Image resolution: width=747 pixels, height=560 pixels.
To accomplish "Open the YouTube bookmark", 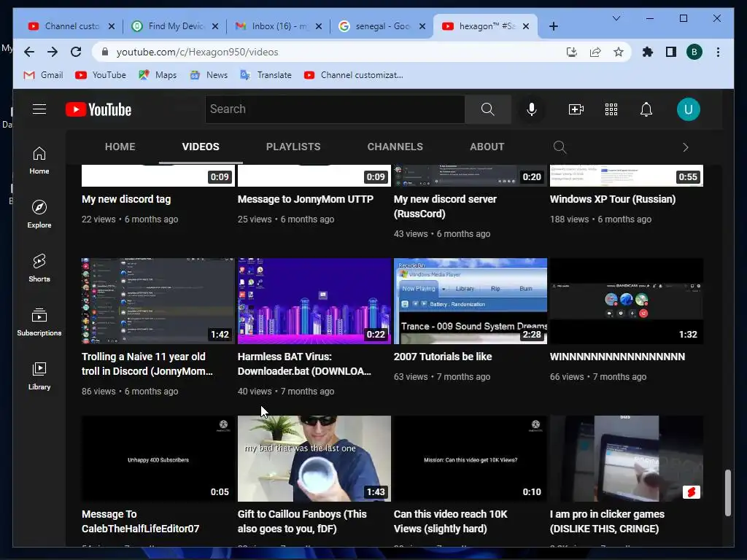I will [101, 75].
